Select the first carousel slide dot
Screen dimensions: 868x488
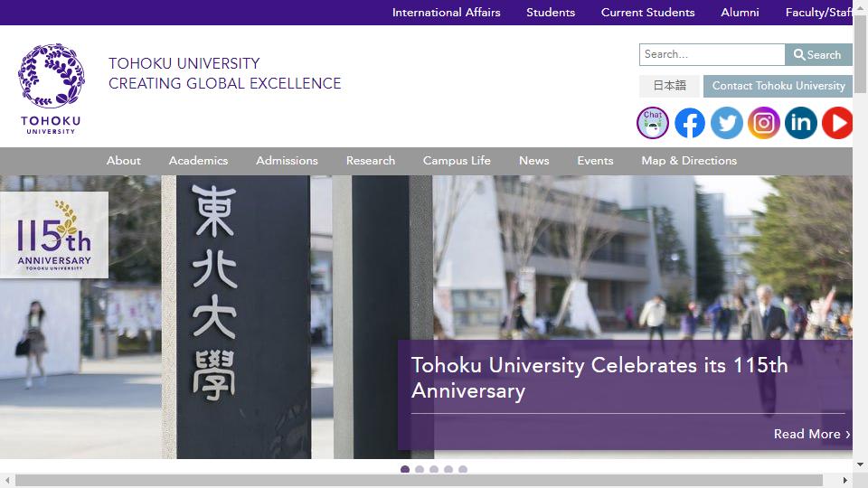[x=405, y=470]
